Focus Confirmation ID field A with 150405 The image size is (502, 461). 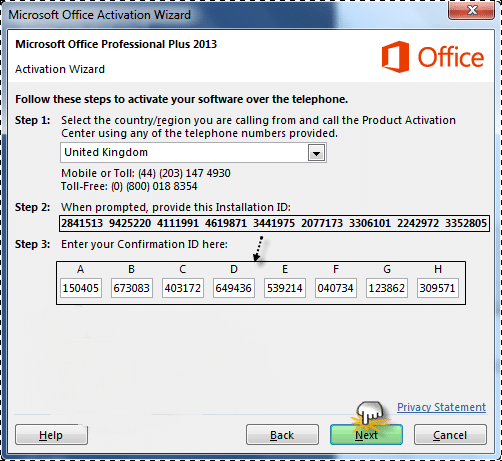(x=81, y=288)
